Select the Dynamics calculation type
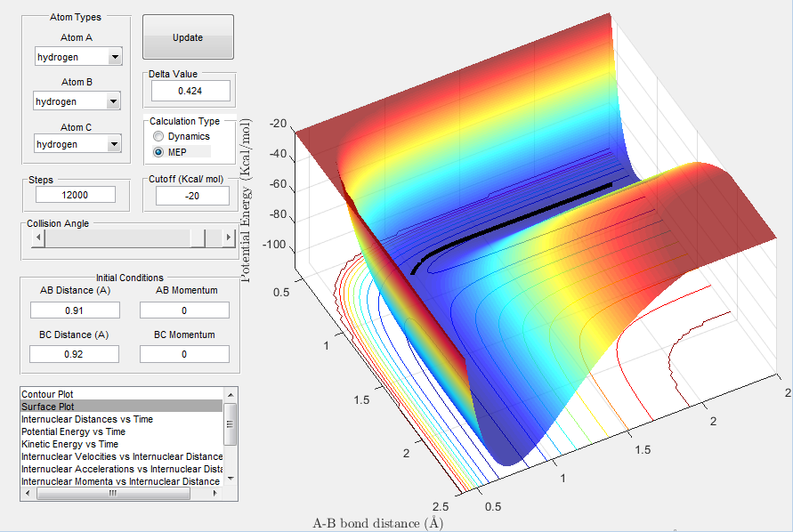Screen dimensions: 793x532 [x=159, y=136]
